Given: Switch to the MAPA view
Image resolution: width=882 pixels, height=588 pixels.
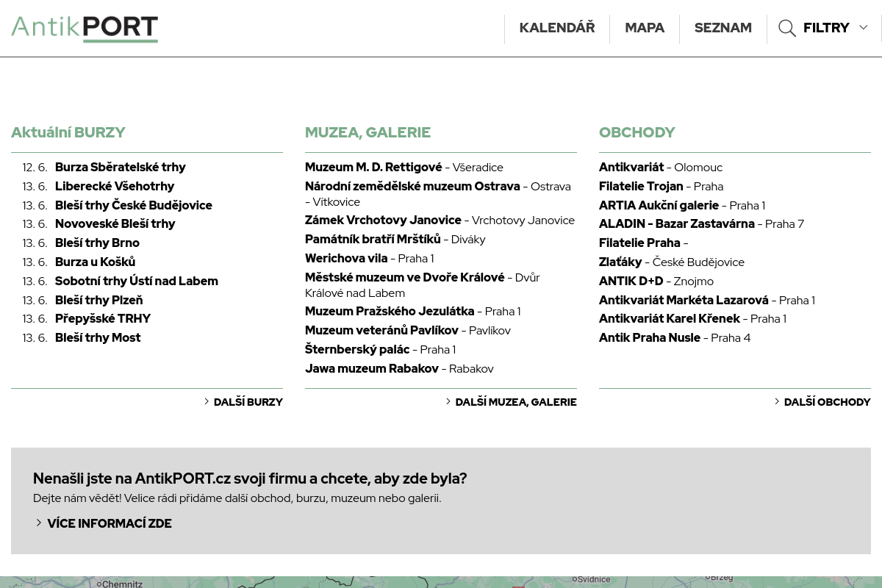Looking at the screenshot, I should coord(645,28).
